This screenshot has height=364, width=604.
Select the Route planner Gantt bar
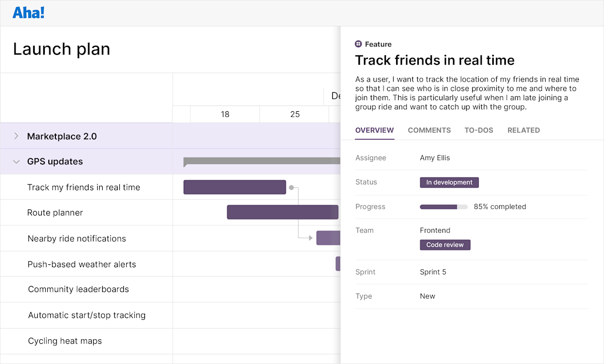[x=282, y=212]
